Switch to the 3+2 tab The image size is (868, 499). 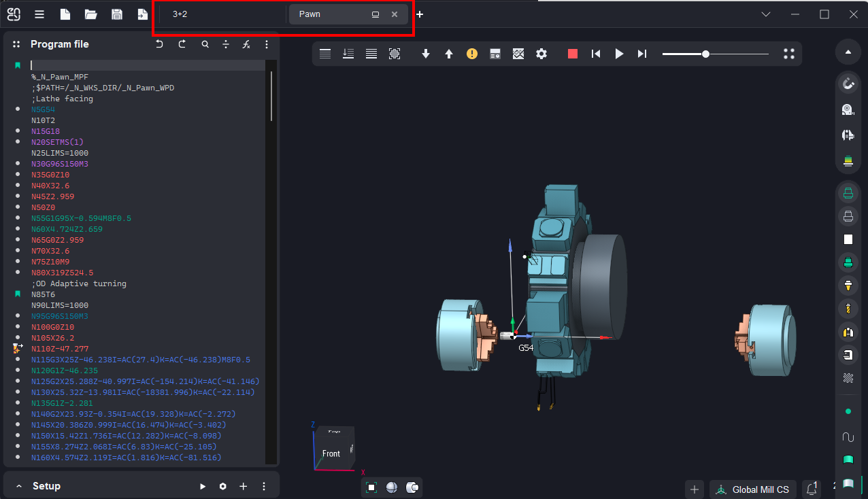tap(180, 14)
